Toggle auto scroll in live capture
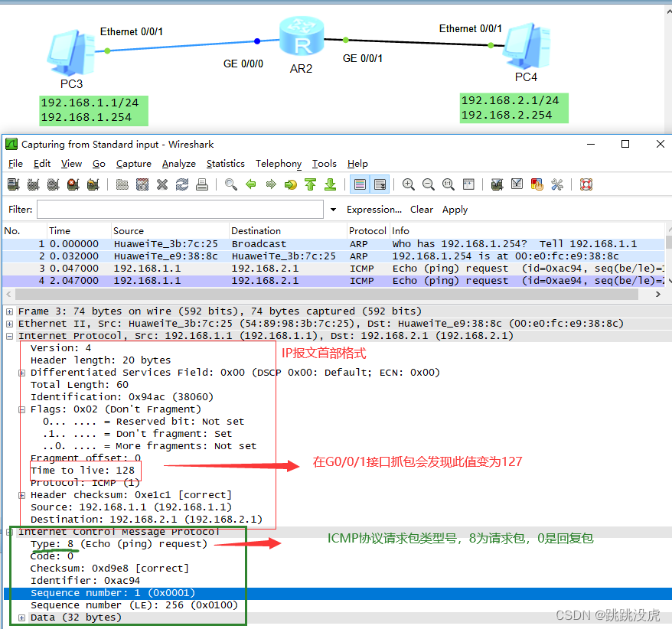The height and width of the screenshot is (629, 672). tap(380, 184)
